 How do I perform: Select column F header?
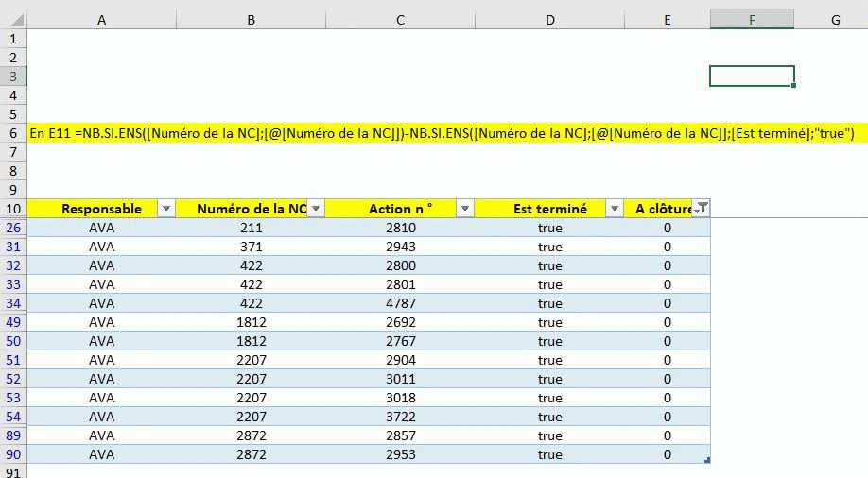pos(753,21)
